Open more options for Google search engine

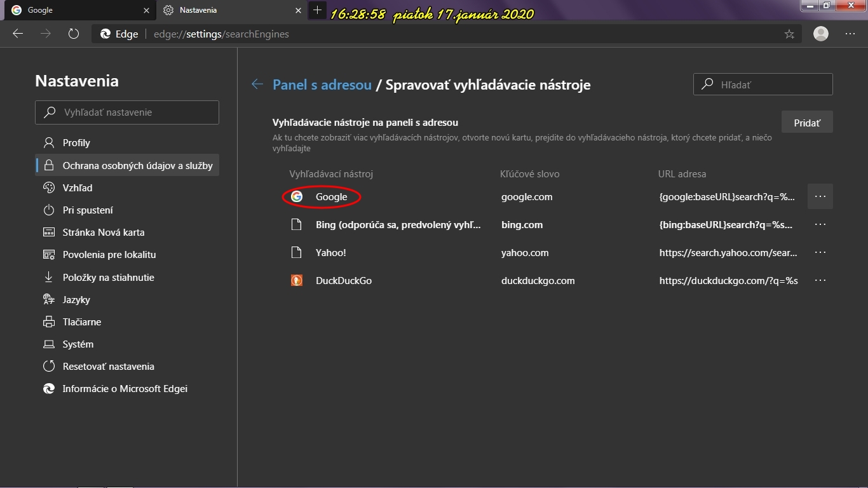[x=820, y=196]
